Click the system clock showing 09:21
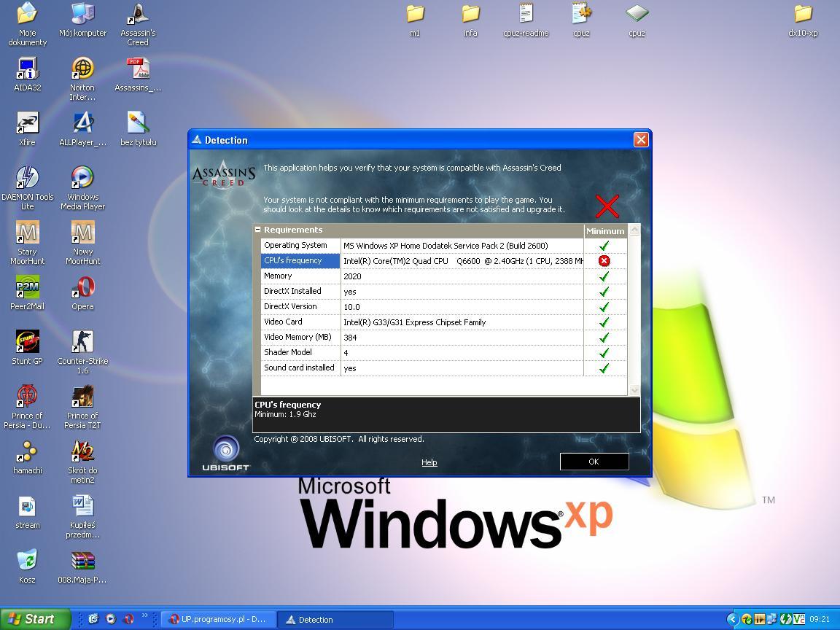Image resolution: width=840 pixels, height=630 pixels. click(820, 619)
